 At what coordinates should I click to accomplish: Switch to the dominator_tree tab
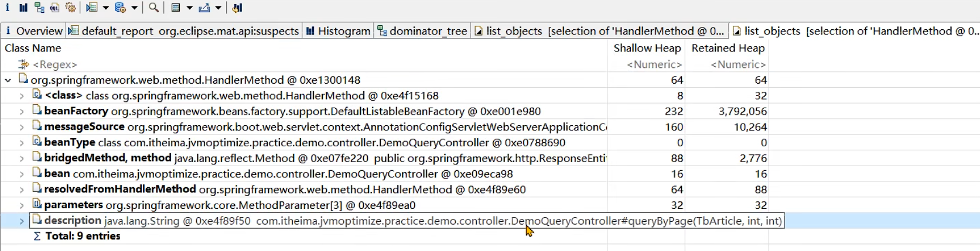pos(422,31)
